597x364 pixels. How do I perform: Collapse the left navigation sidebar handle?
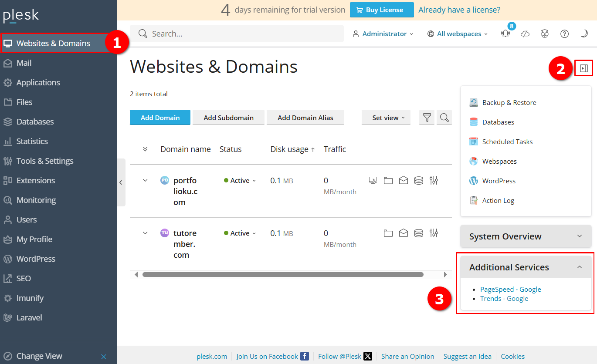coord(121,182)
